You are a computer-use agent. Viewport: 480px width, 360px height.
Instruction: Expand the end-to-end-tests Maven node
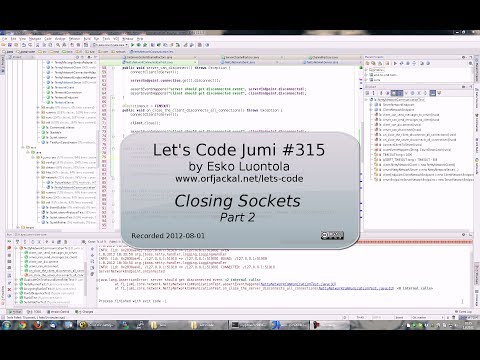pyautogui.click(x=367, y=75)
